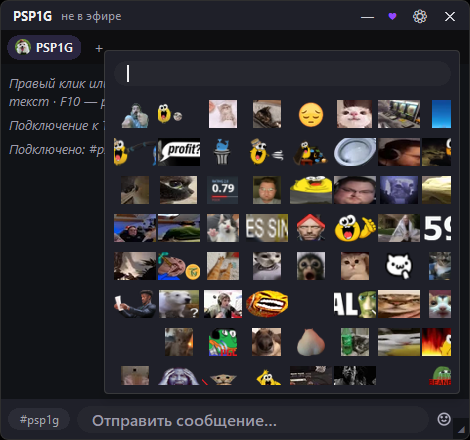
Task: Pick the streamer girl with headphones emote
Action: click(x=223, y=304)
